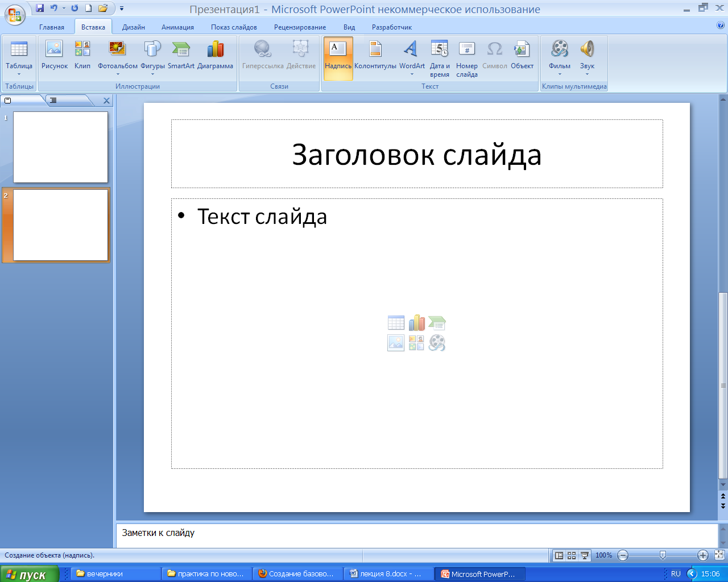Viewport: 728px width, 582px height.
Task: Insert chart via content placeholder icon
Action: pyautogui.click(x=416, y=323)
